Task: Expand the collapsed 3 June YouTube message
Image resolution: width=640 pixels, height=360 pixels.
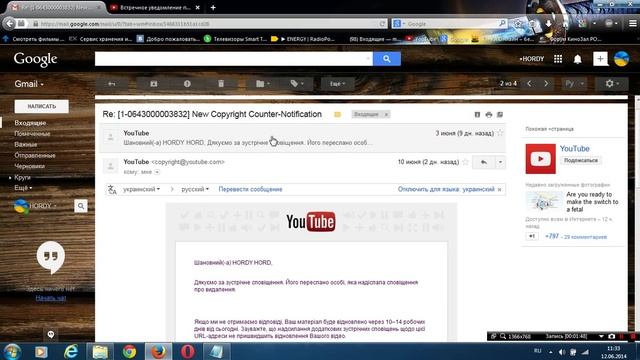Action: click(x=302, y=138)
